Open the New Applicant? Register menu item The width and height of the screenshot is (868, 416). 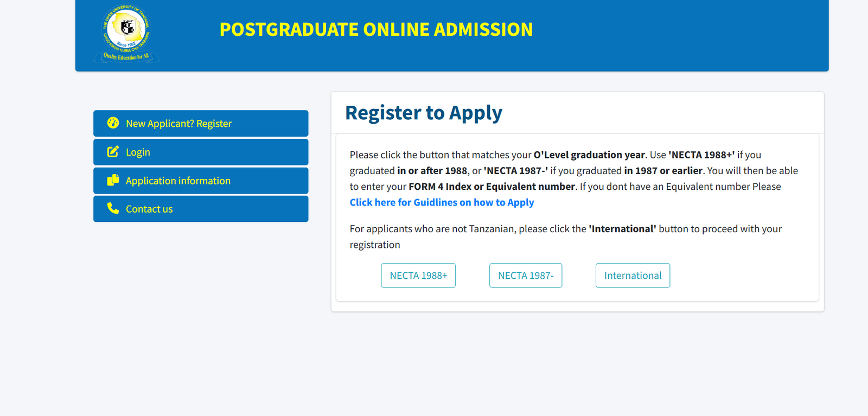point(178,124)
